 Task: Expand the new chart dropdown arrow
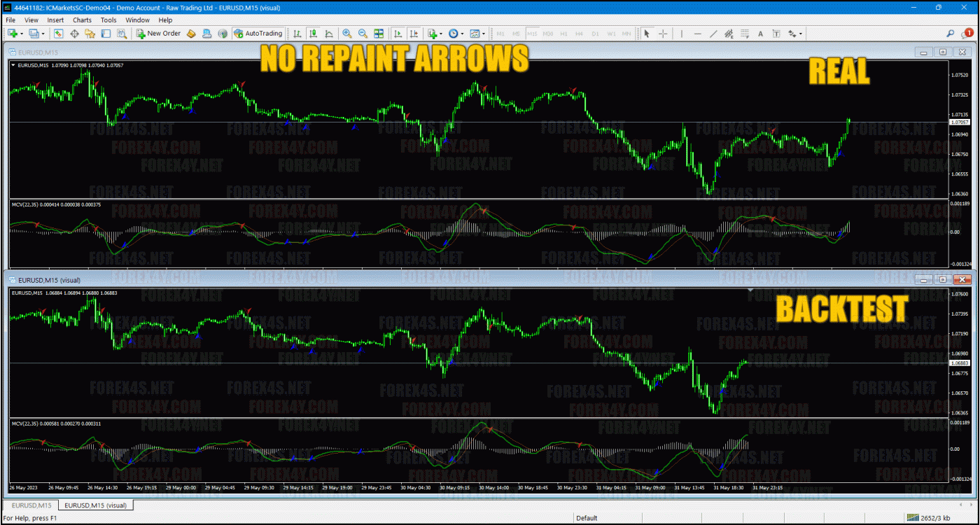(x=22, y=34)
